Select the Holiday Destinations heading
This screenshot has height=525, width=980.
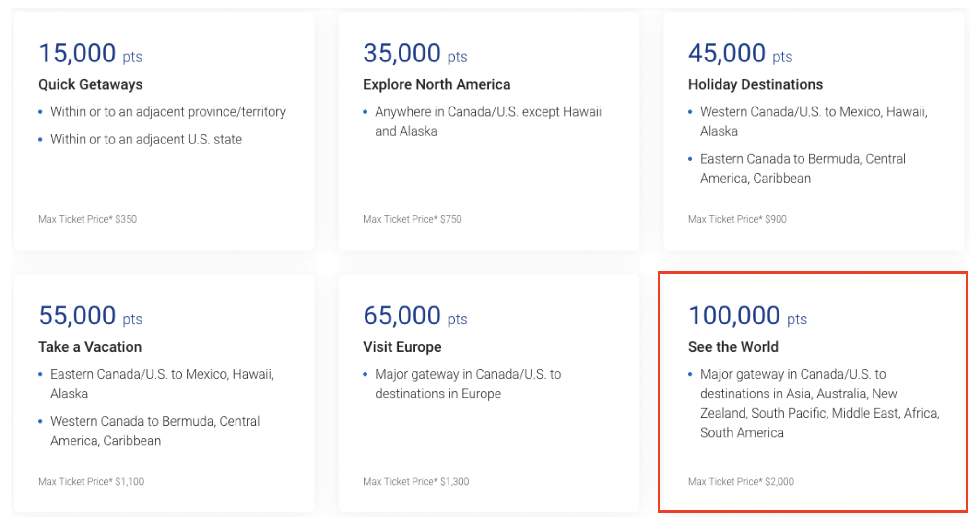755,84
